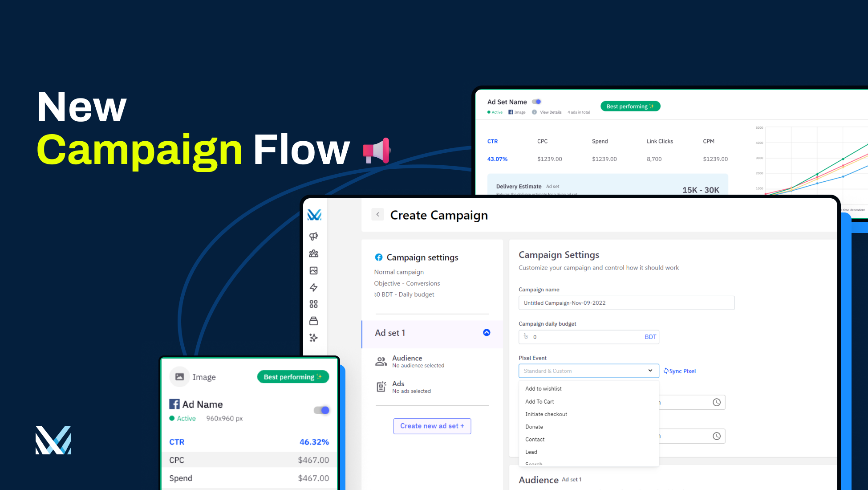Click the Taka currency symbol in budget field
The image size is (868, 490).
click(526, 337)
